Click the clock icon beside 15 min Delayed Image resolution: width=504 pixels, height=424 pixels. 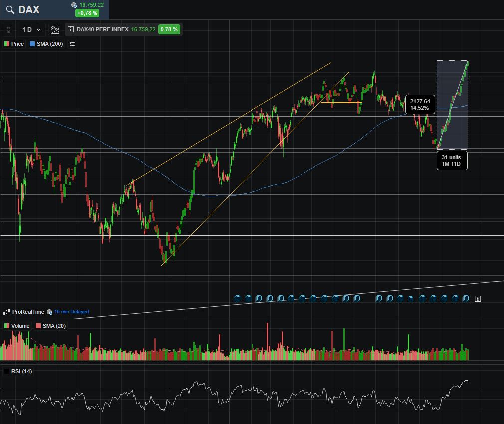click(x=49, y=312)
